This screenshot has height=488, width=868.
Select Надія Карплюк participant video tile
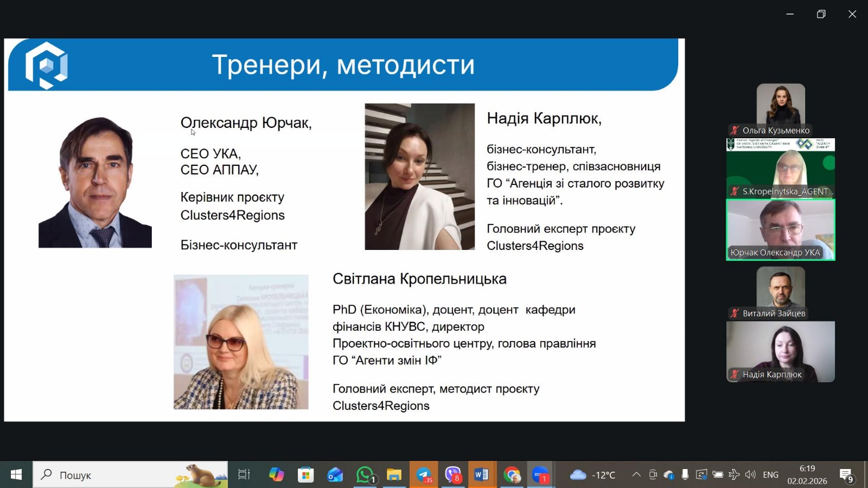coord(781,352)
